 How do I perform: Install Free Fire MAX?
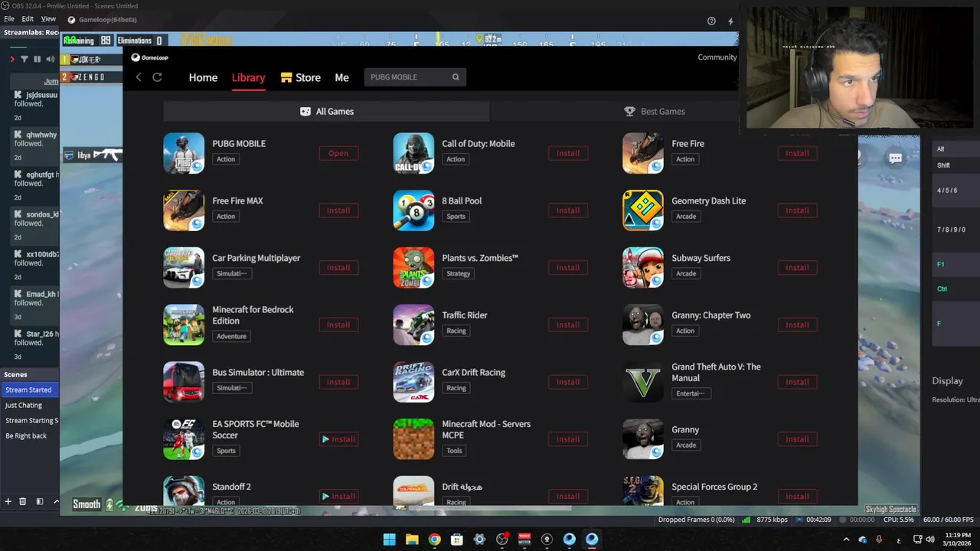338,210
